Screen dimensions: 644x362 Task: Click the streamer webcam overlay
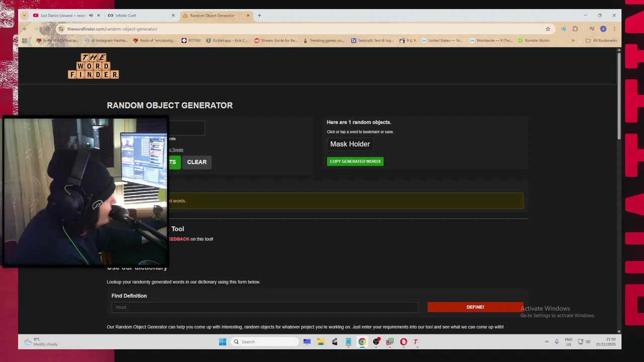(x=86, y=192)
